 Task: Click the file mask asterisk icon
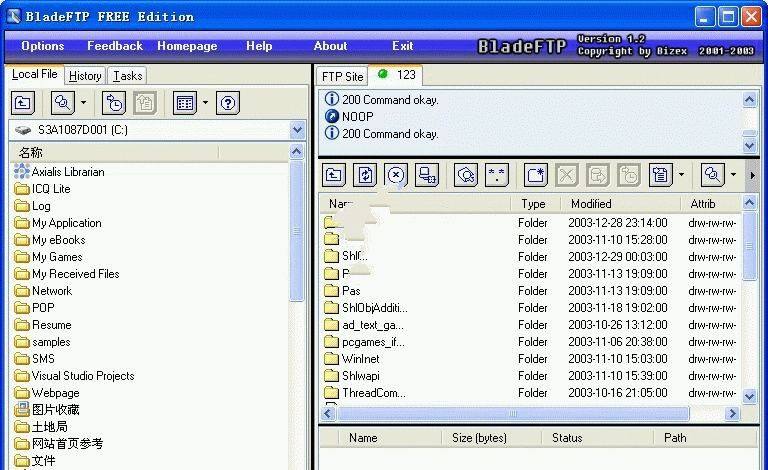click(497, 175)
